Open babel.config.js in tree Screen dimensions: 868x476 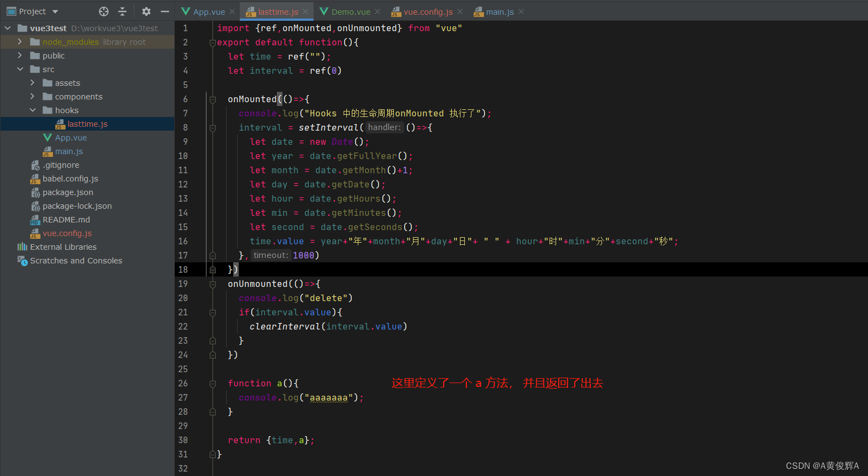pos(70,179)
